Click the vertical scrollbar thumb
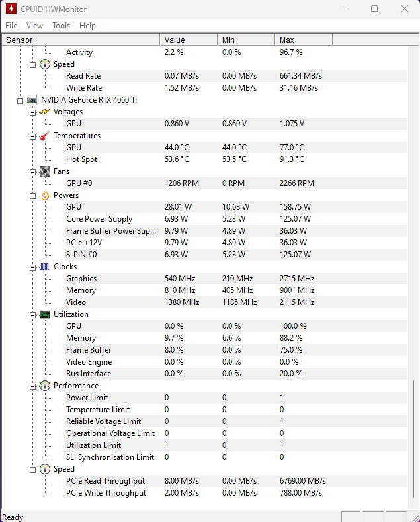 click(414, 443)
